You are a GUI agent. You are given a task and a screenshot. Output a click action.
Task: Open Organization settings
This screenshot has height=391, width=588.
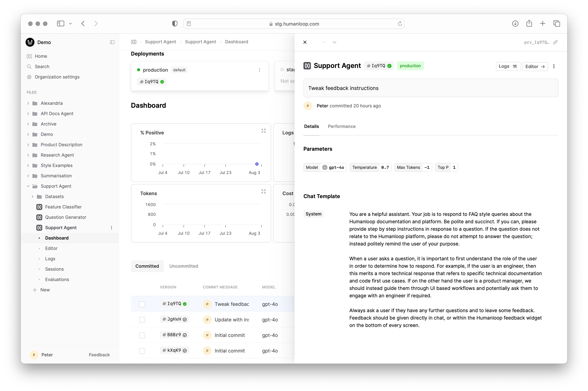[57, 77]
